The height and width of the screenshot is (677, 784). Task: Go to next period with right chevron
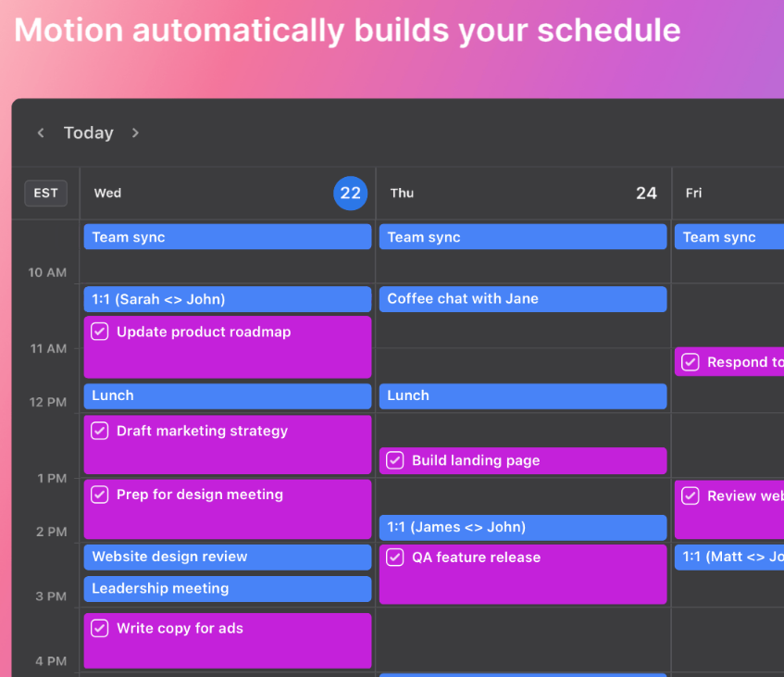[x=135, y=133]
